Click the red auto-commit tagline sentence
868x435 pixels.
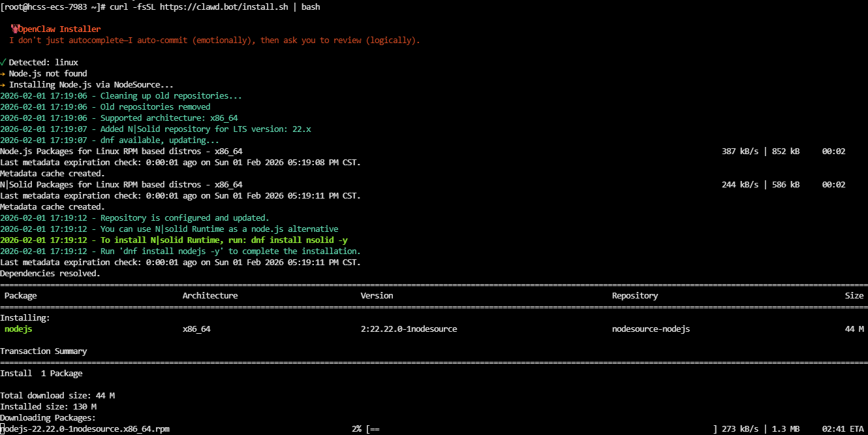click(x=215, y=40)
